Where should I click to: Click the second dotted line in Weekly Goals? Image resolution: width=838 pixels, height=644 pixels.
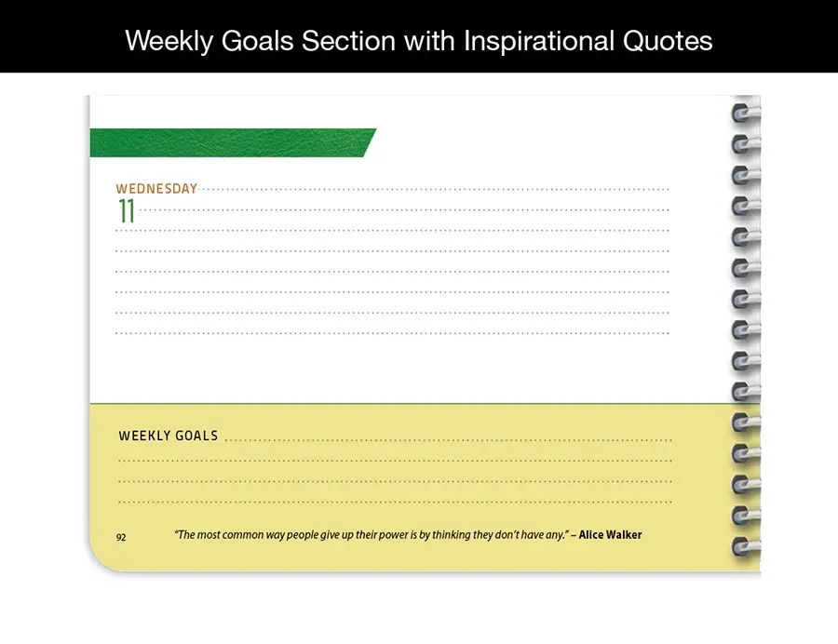(395, 461)
